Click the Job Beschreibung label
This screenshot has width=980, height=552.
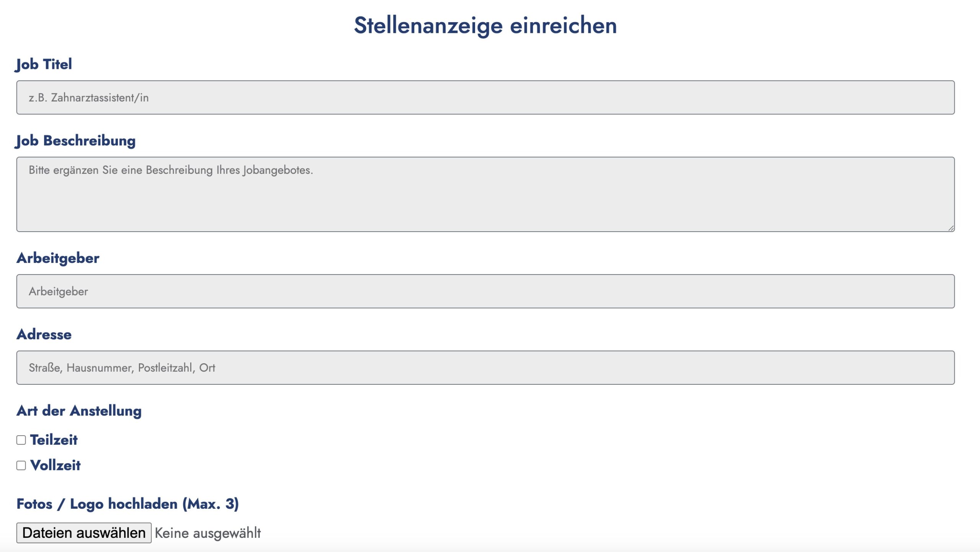click(75, 141)
